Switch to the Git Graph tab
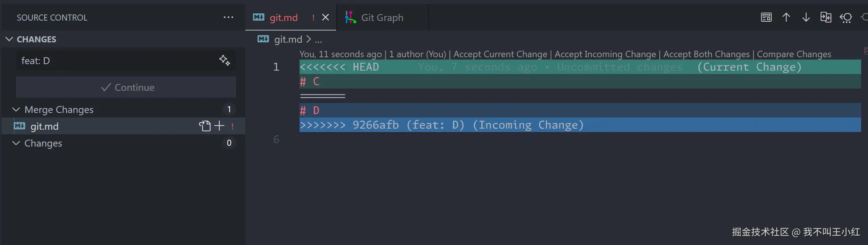The width and height of the screenshot is (868, 245). click(382, 18)
